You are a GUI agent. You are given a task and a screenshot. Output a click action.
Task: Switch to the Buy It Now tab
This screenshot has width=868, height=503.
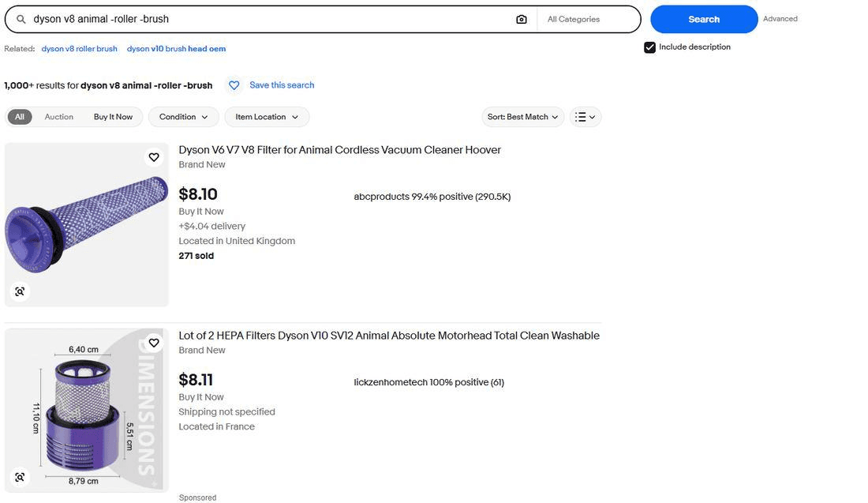coord(113,117)
